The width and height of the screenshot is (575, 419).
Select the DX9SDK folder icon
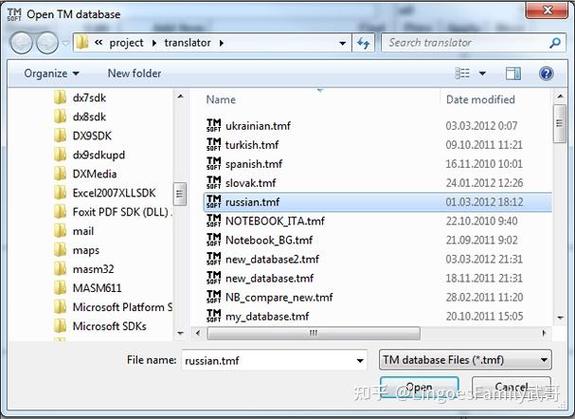pos(60,136)
